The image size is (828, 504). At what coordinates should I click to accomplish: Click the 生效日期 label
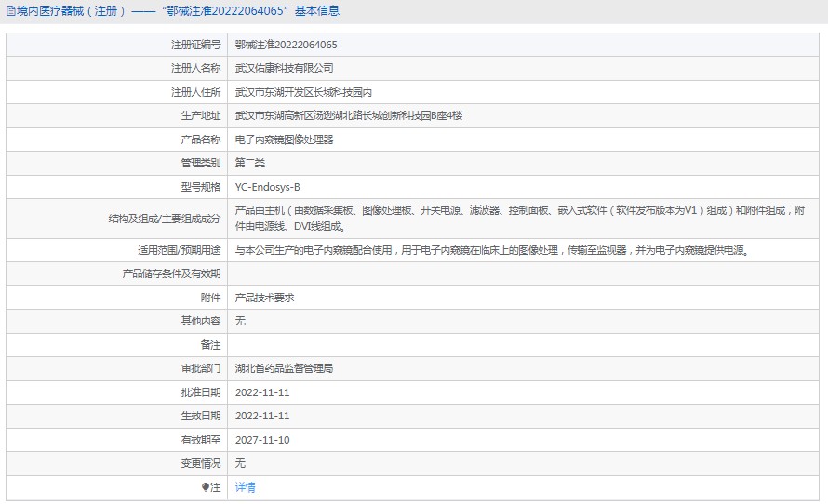(201, 416)
